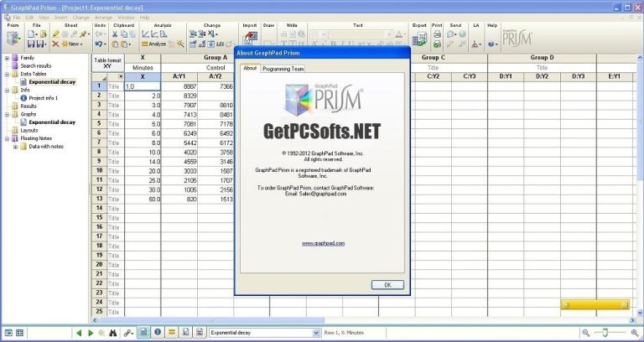
Task: Click the zoom in magnifier icon
Action: click(635, 333)
